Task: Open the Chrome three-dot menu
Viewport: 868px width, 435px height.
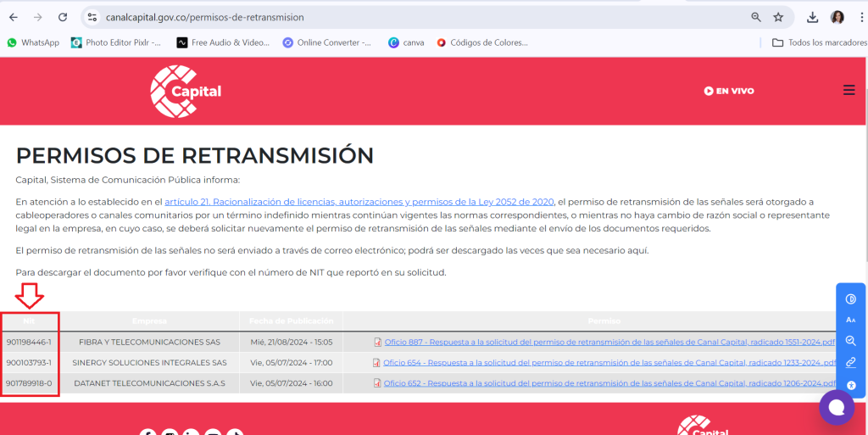Action: pos(860,17)
